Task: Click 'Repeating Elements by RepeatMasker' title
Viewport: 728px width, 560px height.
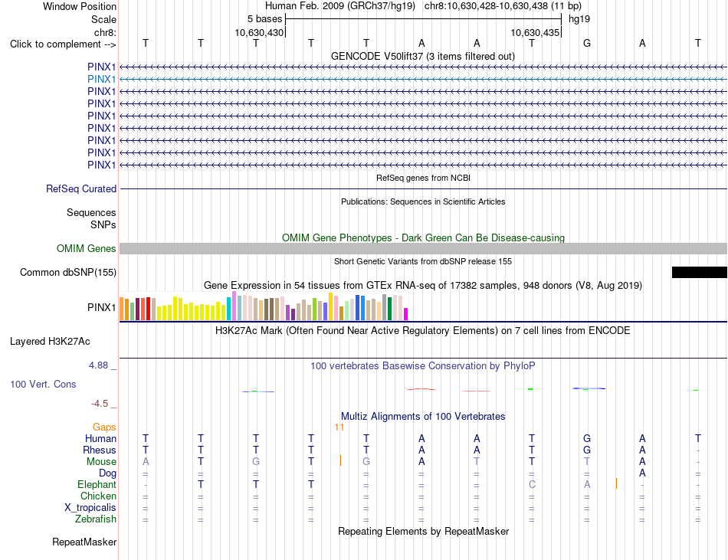Action: (423, 531)
